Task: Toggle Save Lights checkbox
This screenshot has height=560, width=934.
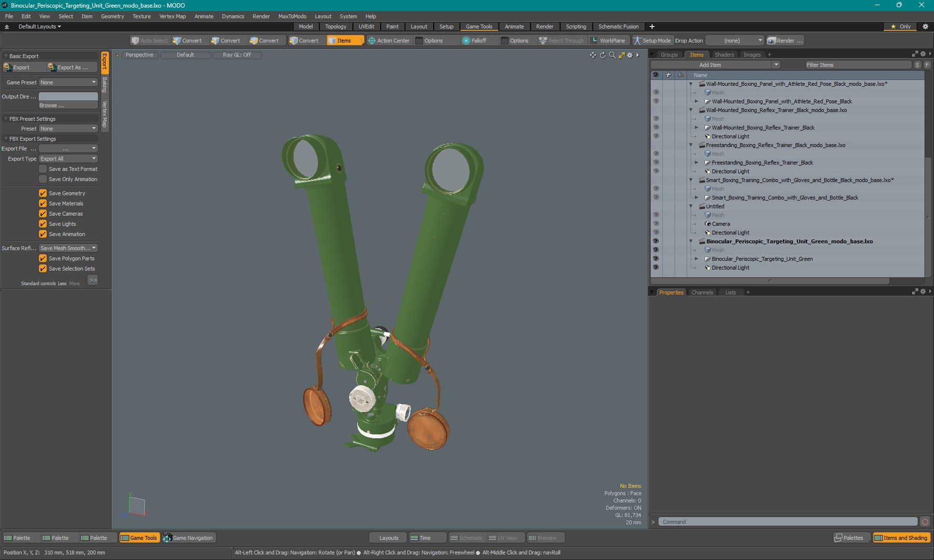Action: pyautogui.click(x=43, y=223)
